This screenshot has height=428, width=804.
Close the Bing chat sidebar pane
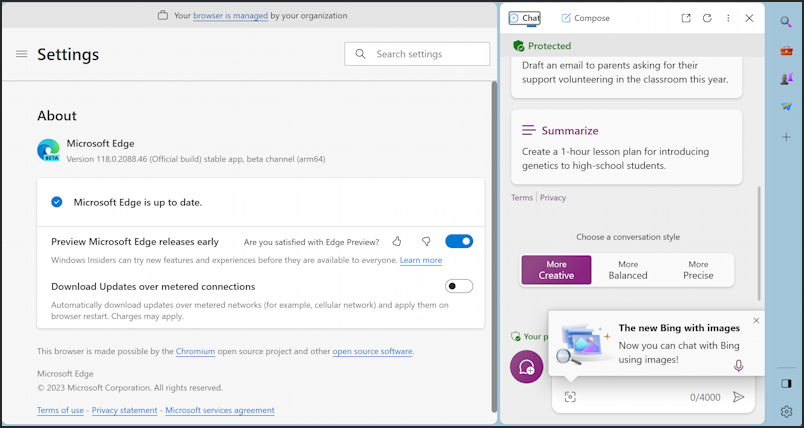point(749,18)
